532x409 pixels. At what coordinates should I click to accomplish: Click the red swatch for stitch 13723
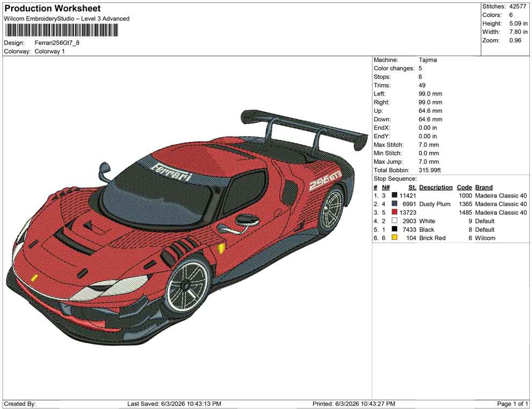(394, 212)
